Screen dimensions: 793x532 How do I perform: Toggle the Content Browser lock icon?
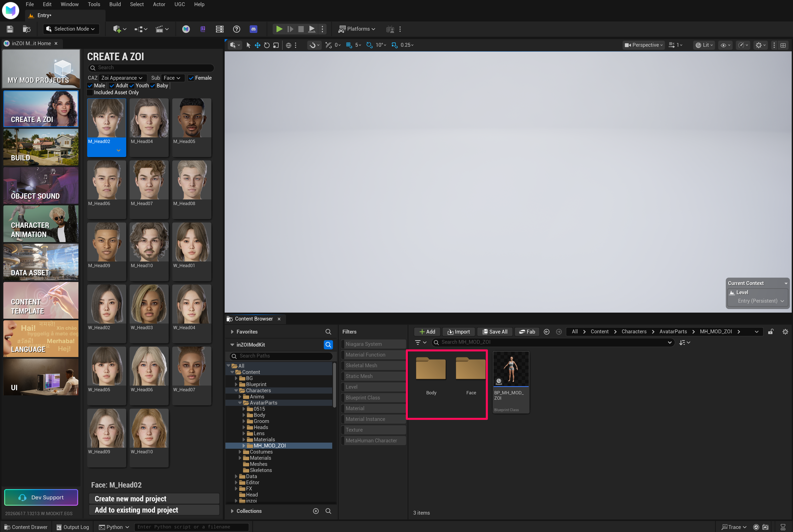coord(771,332)
